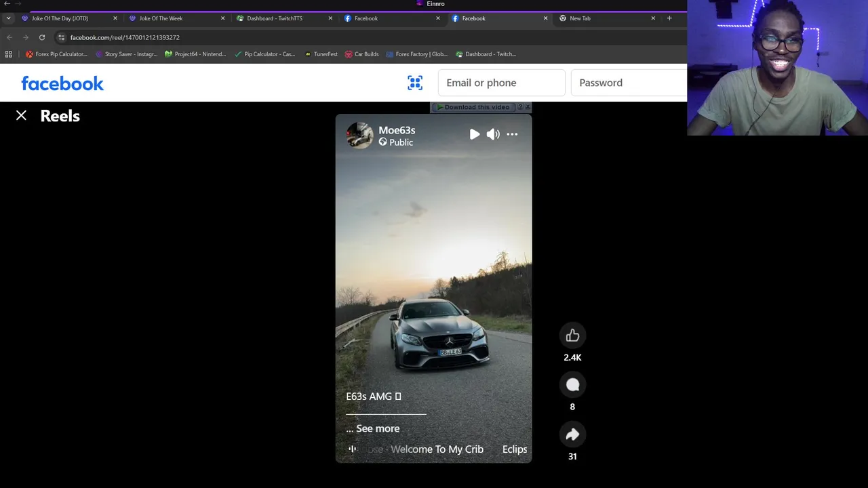The width and height of the screenshot is (868, 488).
Task: Close the Joke Of The Day tab
Action: coord(115,18)
